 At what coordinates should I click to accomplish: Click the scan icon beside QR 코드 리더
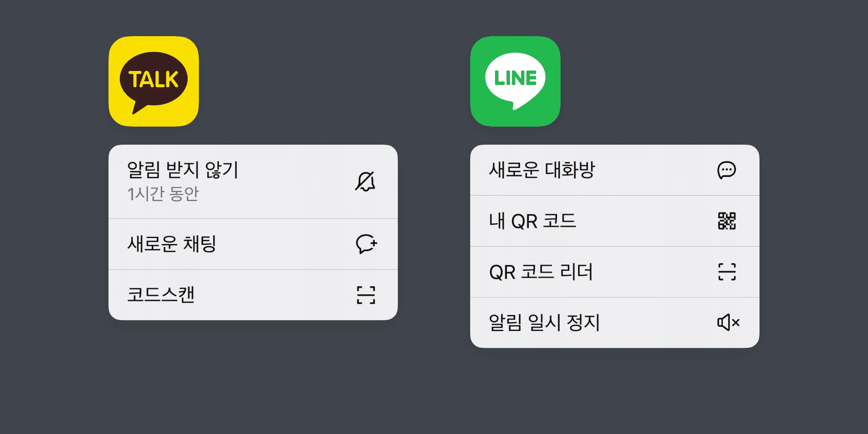pos(727,272)
